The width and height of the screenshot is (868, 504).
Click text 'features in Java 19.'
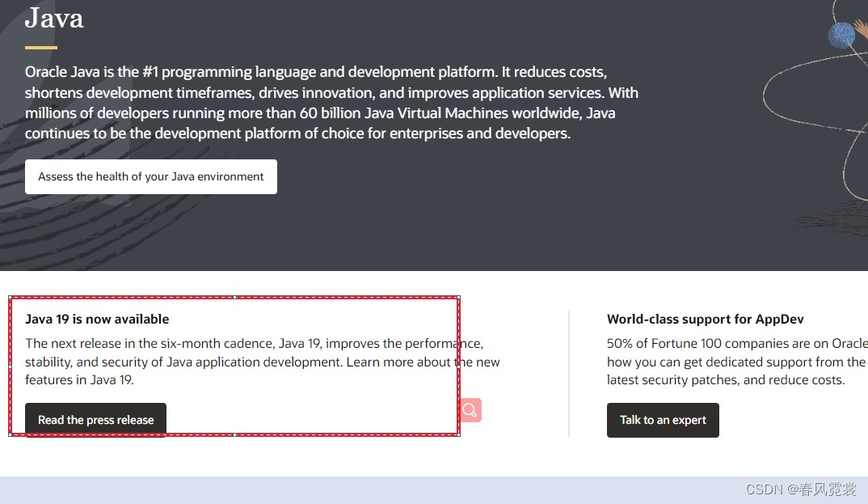[x=79, y=380]
